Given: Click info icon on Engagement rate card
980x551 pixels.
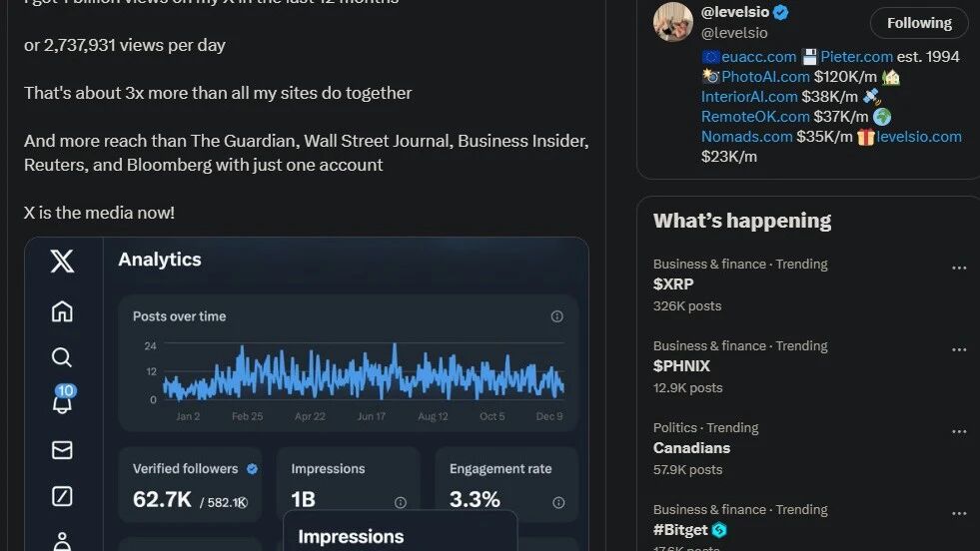Looking at the screenshot, I should [x=559, y=502].
